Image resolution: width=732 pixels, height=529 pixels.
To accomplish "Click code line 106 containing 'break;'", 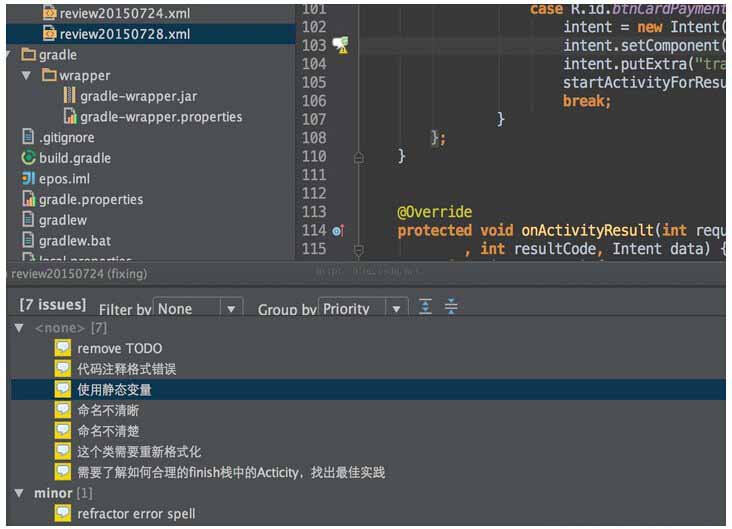I will click(586, 101).
